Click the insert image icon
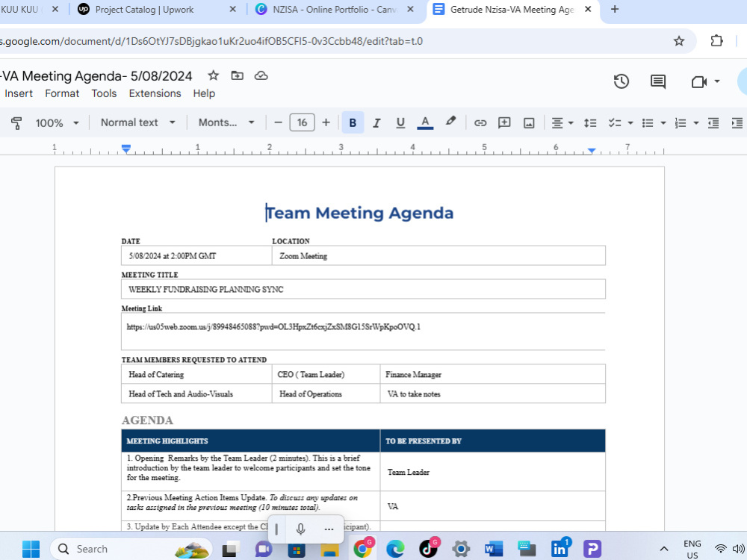 [529, 123]
